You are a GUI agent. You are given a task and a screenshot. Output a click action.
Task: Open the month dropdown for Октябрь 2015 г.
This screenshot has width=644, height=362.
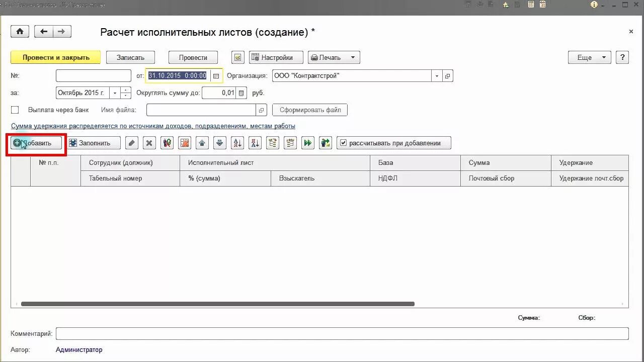(x=115, y=93)
